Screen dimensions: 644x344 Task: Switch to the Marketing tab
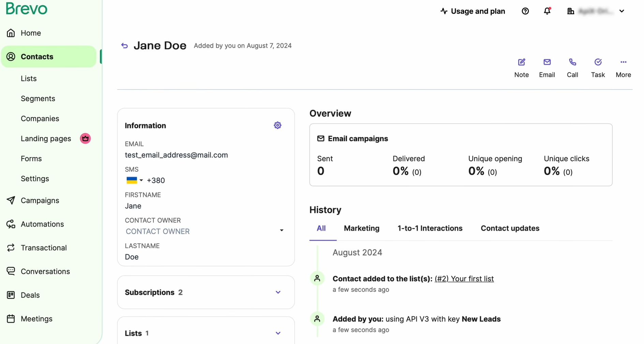[362, 228]
